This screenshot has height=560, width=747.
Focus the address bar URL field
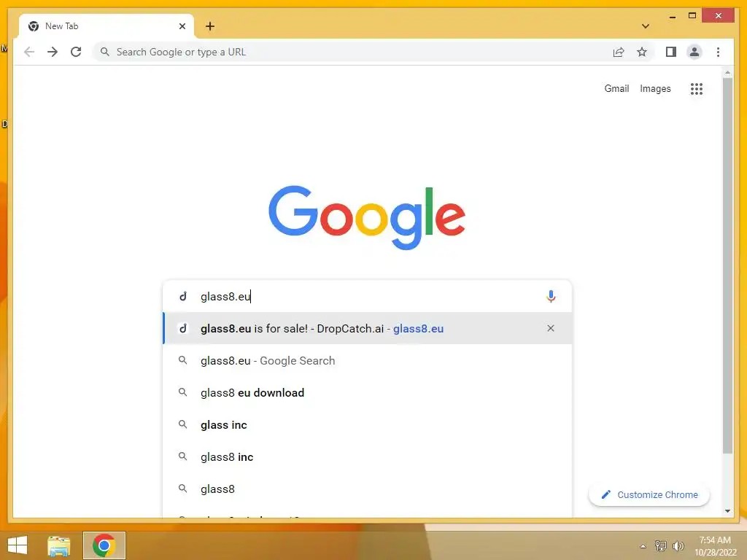pos(354,52)
